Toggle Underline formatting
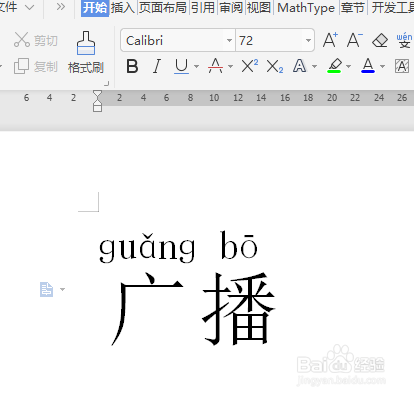The width and height of the screenshot is (414, 398). (182, 66)
